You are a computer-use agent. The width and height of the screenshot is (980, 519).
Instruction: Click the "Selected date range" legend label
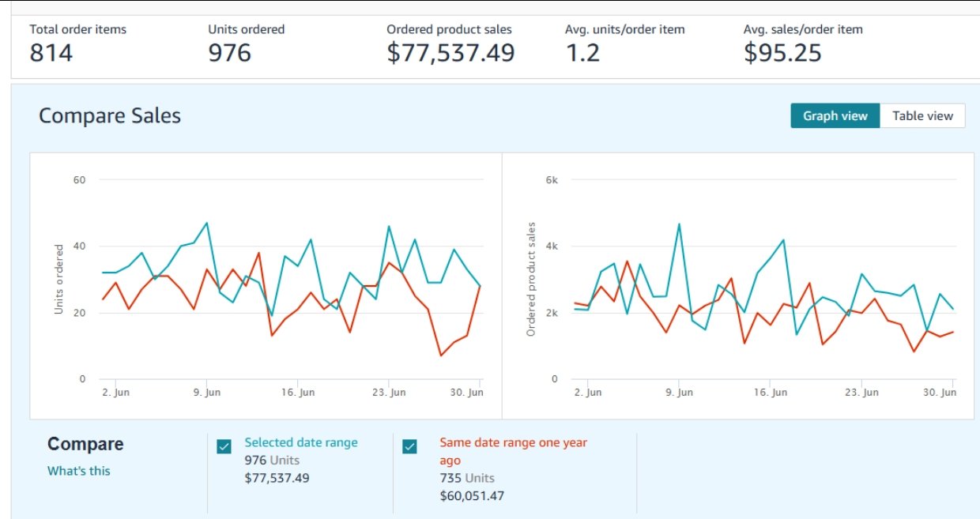[301, 442]
